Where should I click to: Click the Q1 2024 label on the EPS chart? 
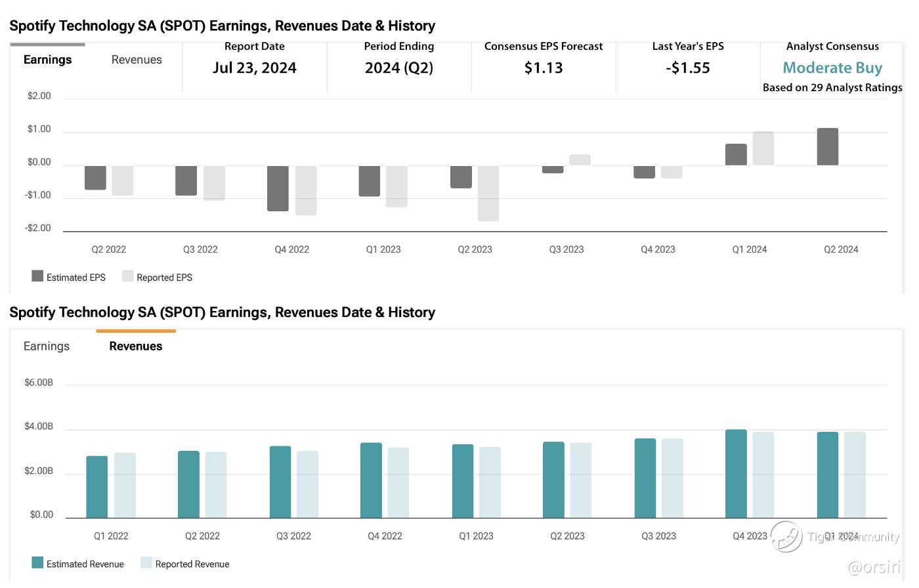pos(750,249)
